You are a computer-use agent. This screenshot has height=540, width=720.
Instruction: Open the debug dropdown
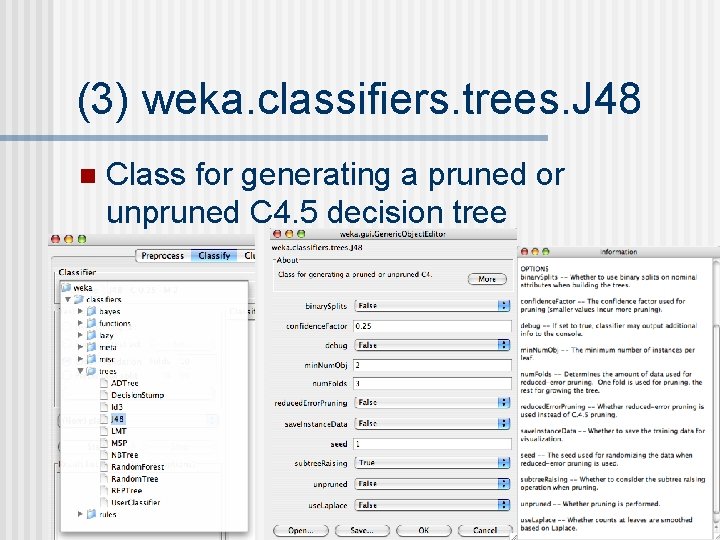(432, 345)
